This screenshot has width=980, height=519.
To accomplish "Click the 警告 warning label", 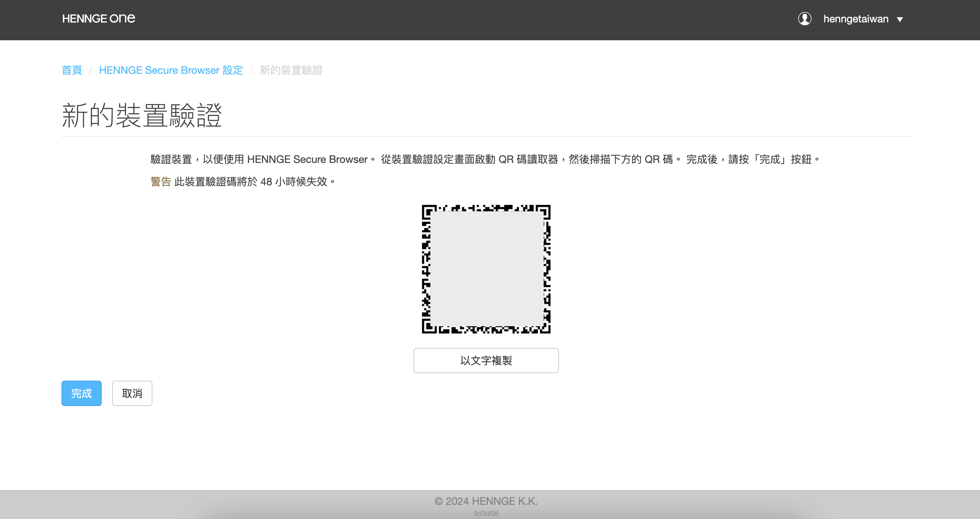I will (161, 182).
